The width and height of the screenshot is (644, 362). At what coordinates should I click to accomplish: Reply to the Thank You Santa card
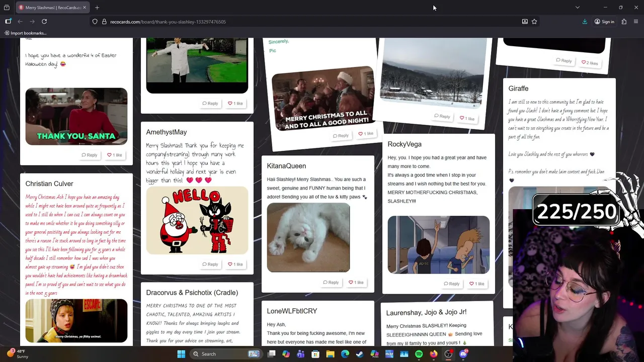[x=90, y=155]
